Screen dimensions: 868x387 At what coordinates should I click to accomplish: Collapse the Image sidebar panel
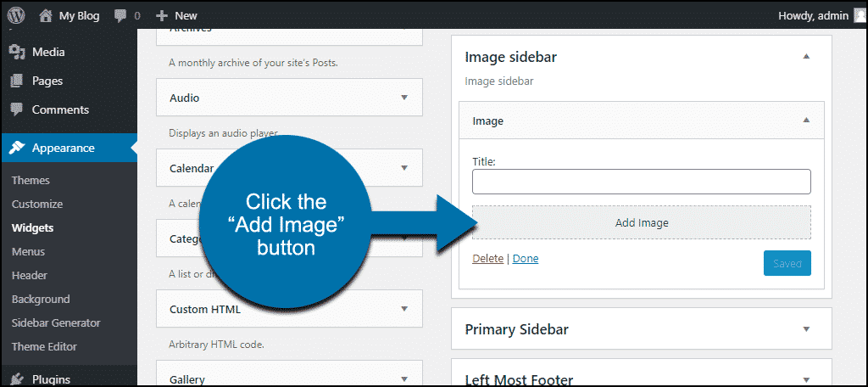[x=807, y=57]
